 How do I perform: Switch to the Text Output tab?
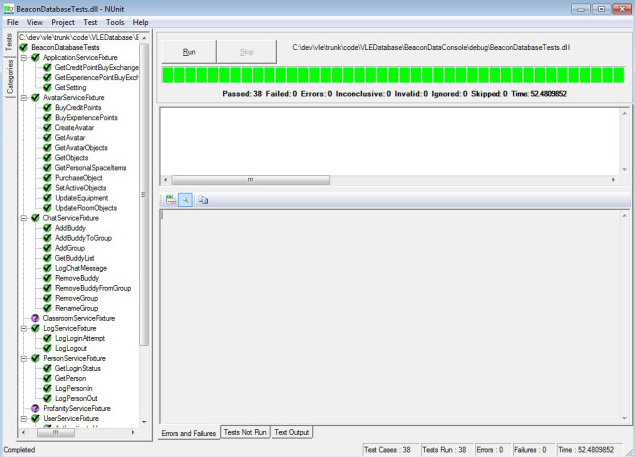292,432
